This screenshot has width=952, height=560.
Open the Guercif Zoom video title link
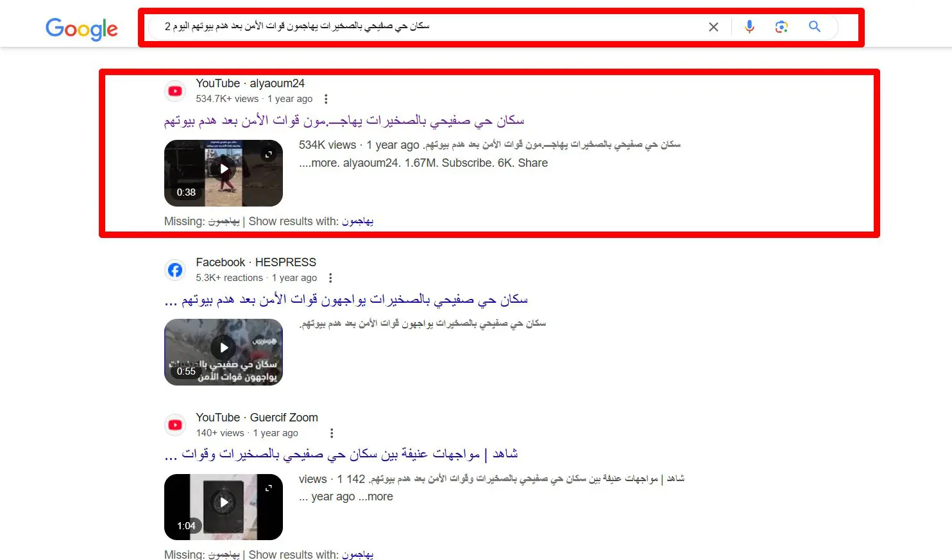(x=341, y=454)
